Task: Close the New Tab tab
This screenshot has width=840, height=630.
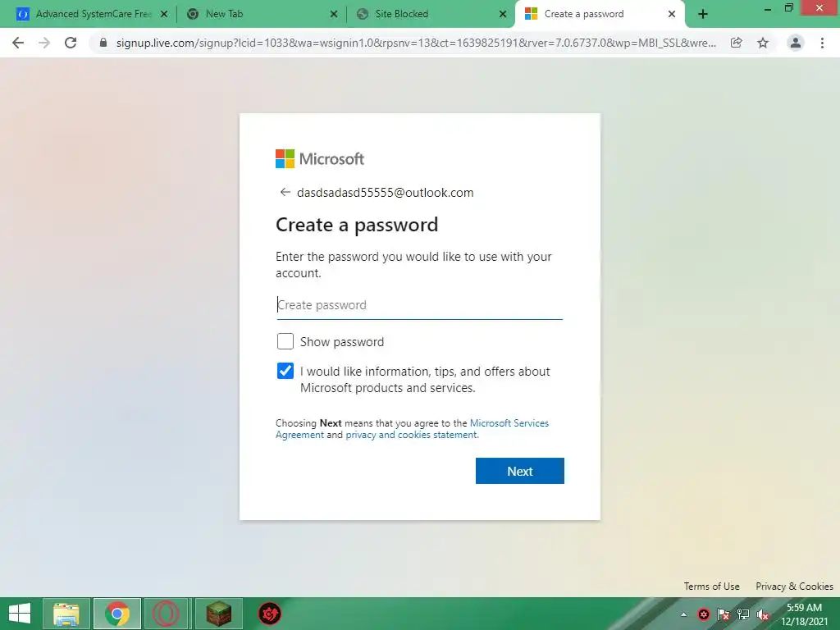Action: pyautogui.click(x=334, y=14)
